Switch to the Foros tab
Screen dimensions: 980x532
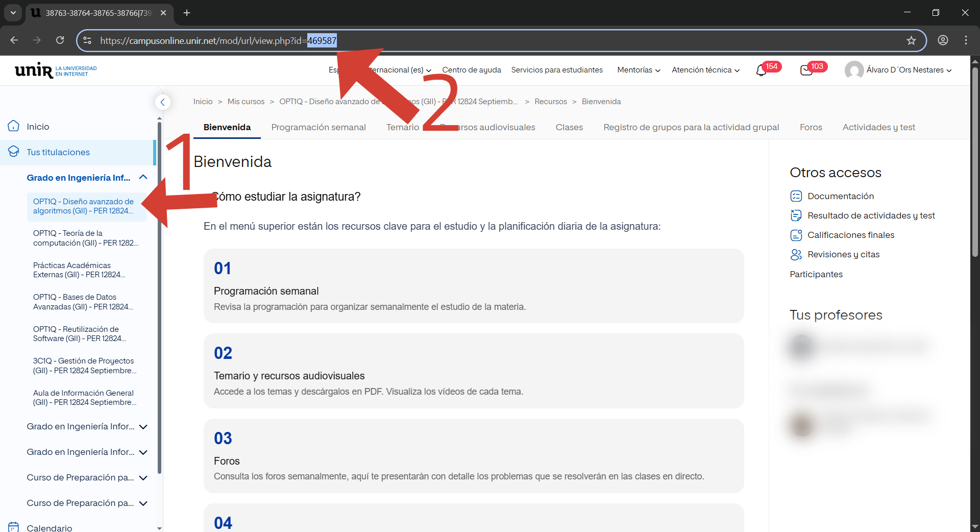[811, 127]
